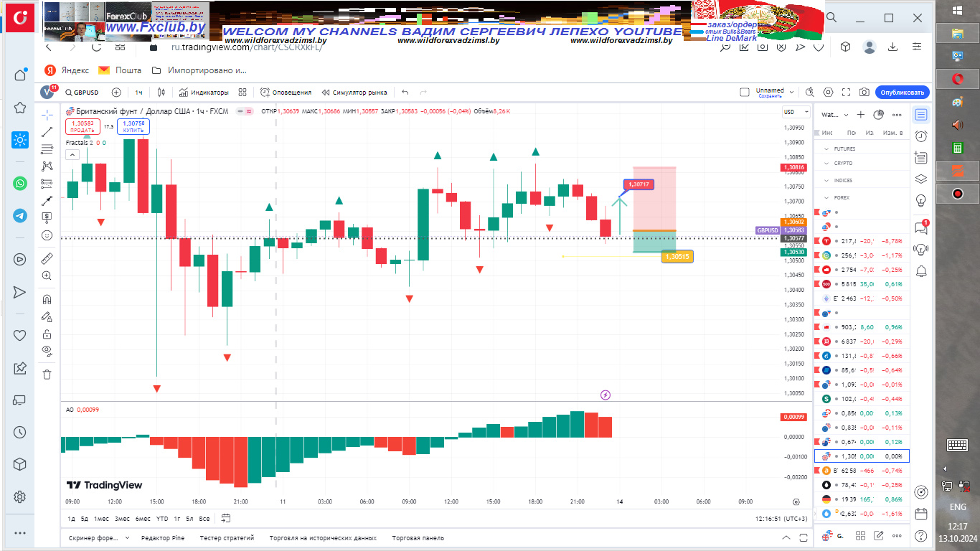This screenshot has width=980, height=551.
Task: Toggle keep drawing mode pencil-lock
Action: 47,316
